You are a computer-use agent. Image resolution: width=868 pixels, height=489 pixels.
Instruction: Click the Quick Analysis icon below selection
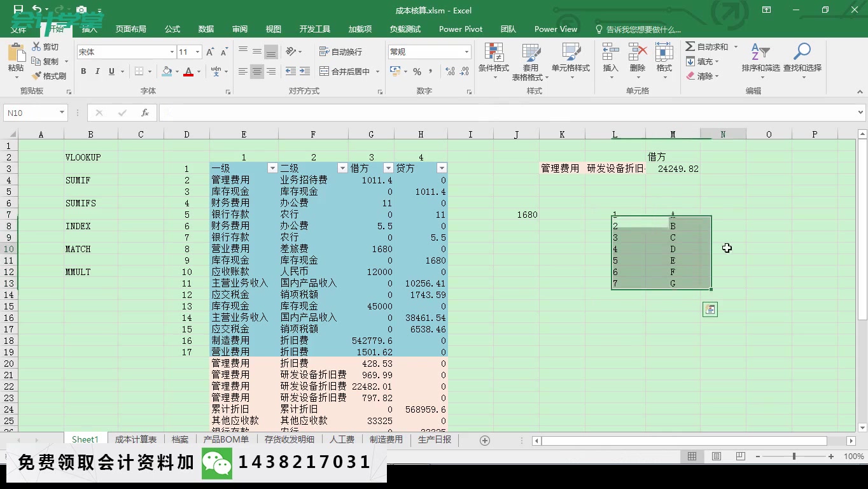[710, 309]
